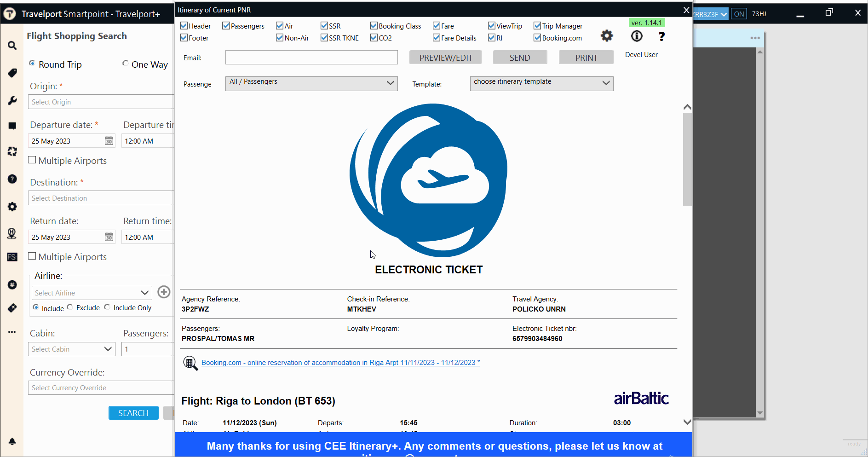Toggle the Header checkbox
Image resolution: width=868 pixels, height=457 pixels.
184,26
